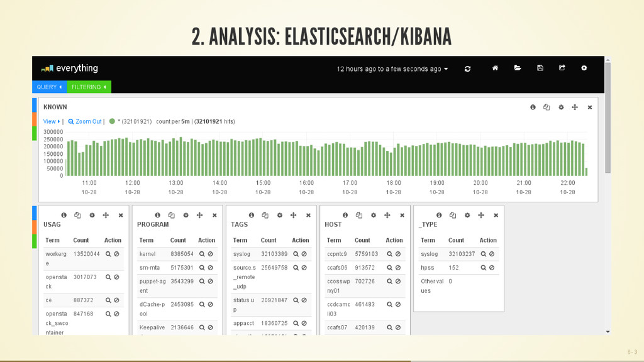Click the orange row handle beside KNOWN
Image resolution: width=644 pixels, height=362 pixels.
pyautogui.click(x=35, y=119)
